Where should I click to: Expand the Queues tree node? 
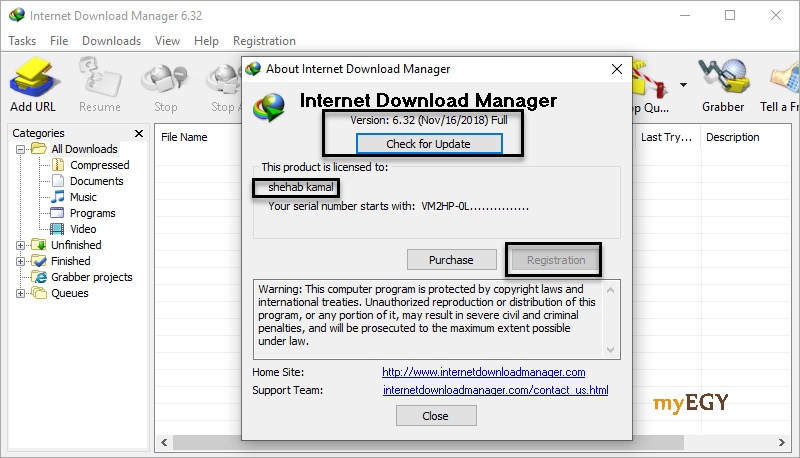point(20,293)
